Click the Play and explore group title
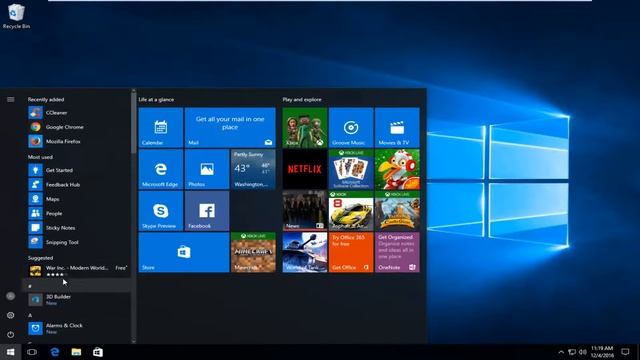 302,100
